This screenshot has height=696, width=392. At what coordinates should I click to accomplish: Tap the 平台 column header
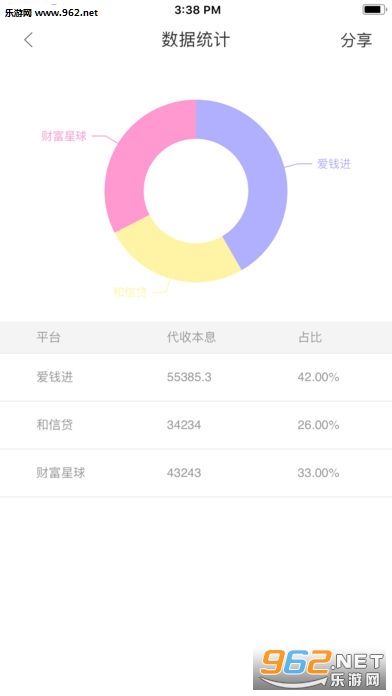48,337
